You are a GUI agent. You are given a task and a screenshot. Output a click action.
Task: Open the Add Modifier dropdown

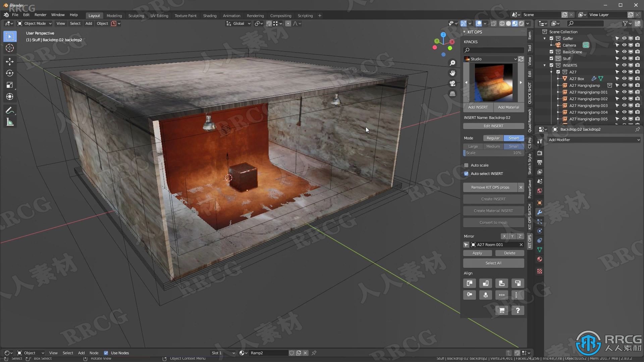[594, 140]
